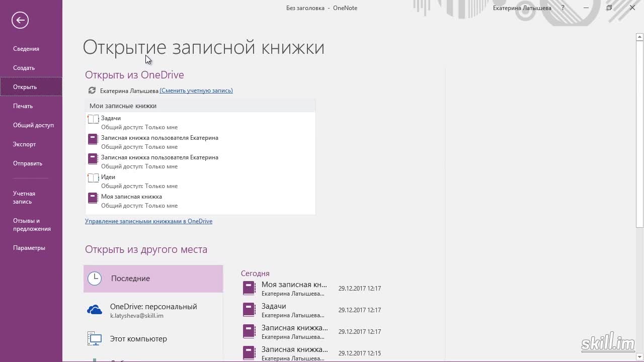The width and height of the screenshot is (644, 362).
Task: Open Отзывы и предложения
Action: pos(31,225)
